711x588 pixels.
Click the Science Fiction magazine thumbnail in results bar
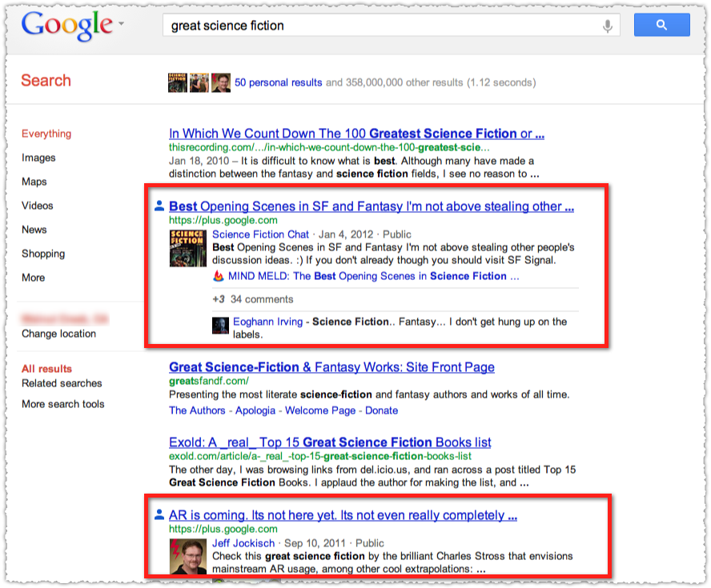pos(177,82)
